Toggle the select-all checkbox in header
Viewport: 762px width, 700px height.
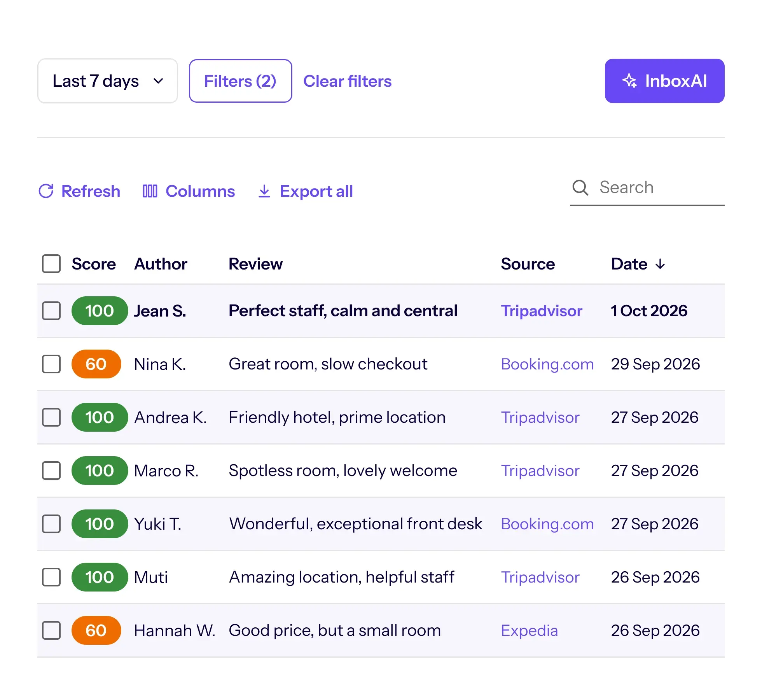[x=51, y=264]
